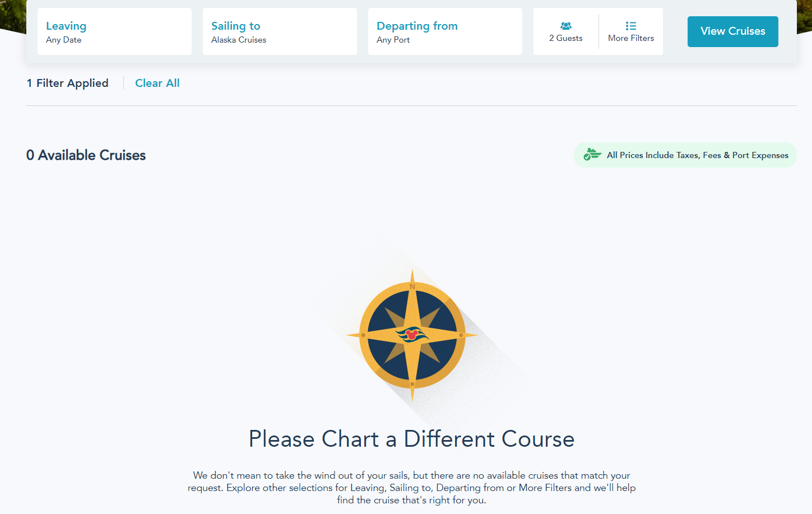Click the Alaska Cruises selected value
This screenshot has width=812, height=514.
pyautogui.click(x=239, y=40)
